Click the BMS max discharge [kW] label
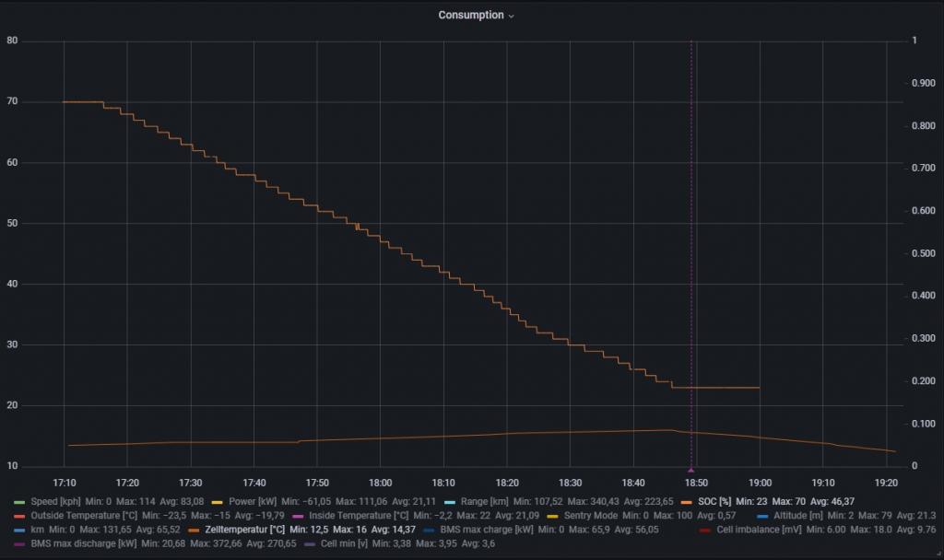The image size is (944, 560). pos(84,543)
